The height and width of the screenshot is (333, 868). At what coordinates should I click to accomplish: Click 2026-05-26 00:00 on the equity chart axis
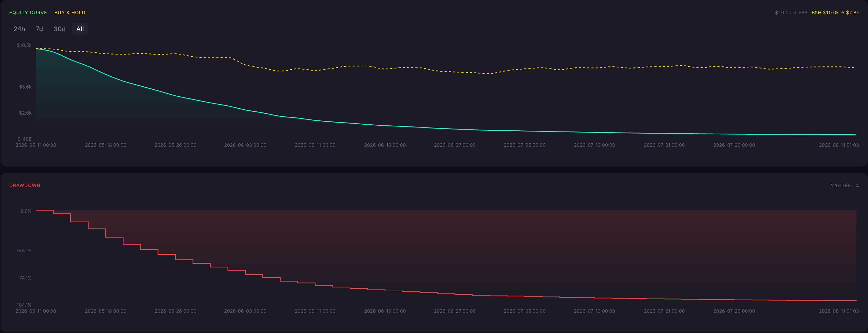[x=175, y=145]
